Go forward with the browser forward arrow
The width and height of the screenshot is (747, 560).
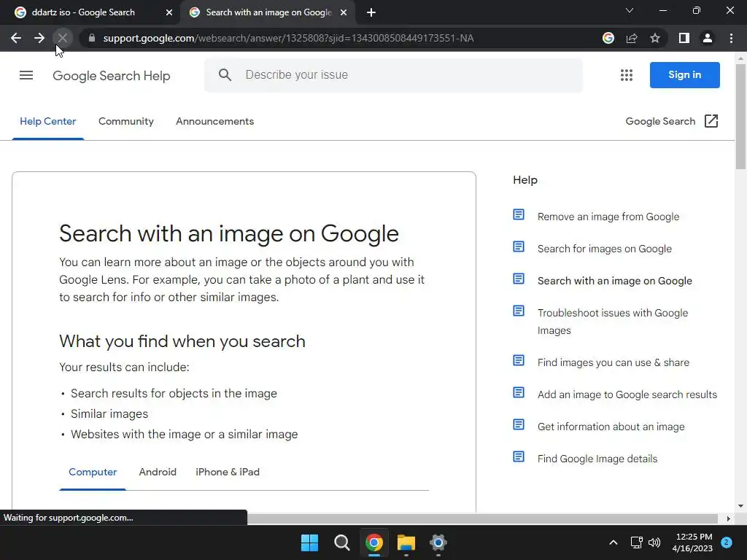point(39,38)
